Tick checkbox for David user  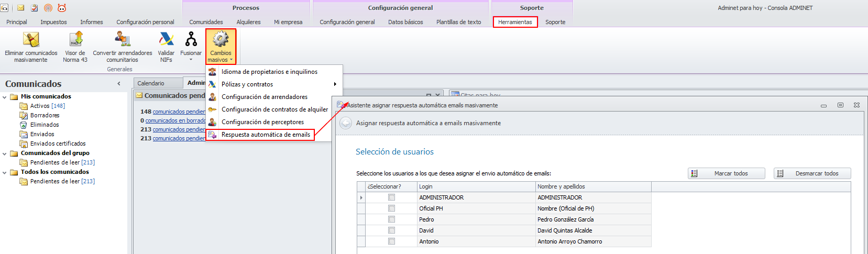click(391, 230)
